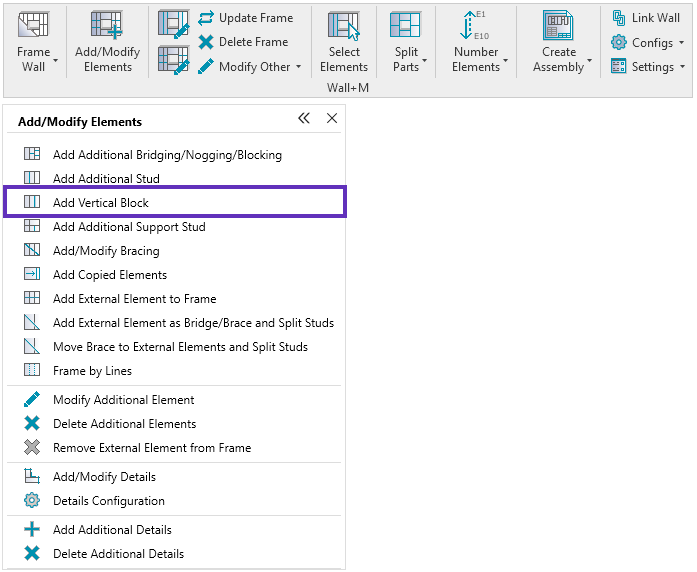The height and width of the screenshot is (572, 697).
Task: Expand the Configs dropdown menu
Action: coord(681,43)
